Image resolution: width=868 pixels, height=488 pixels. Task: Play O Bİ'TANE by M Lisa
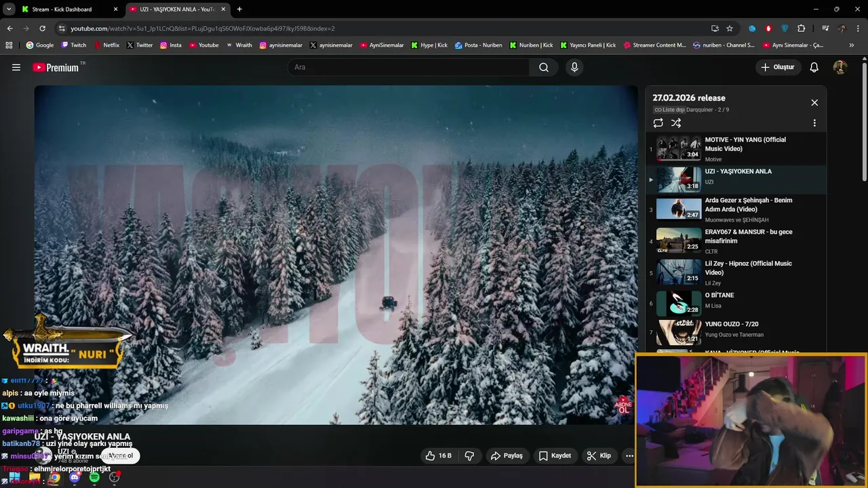point(736,303)
